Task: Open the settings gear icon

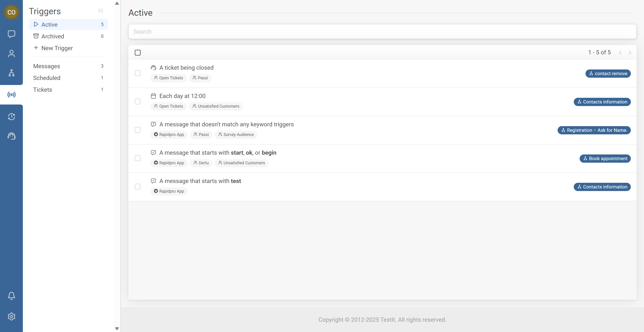Action: tap(11, 316)
